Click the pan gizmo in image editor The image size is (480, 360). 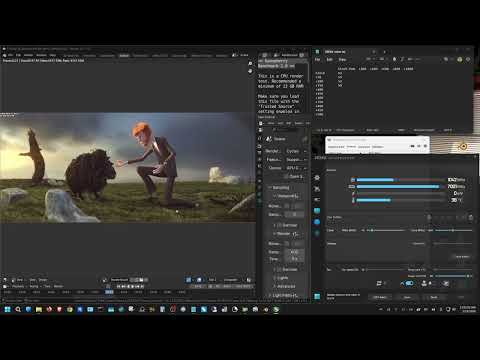point(250,71)
